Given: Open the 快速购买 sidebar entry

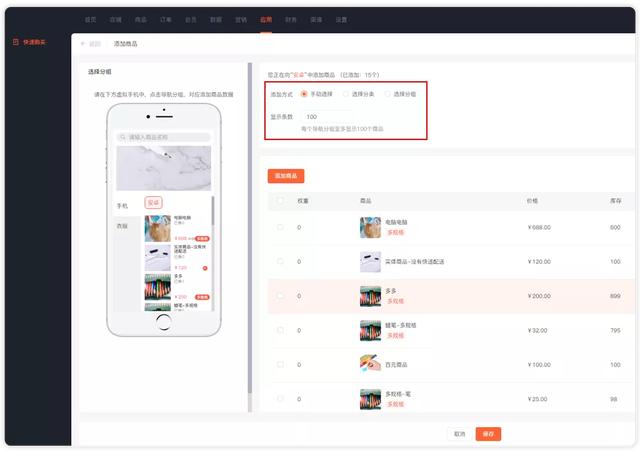Looking at the screenshot, I should [29, 42].
